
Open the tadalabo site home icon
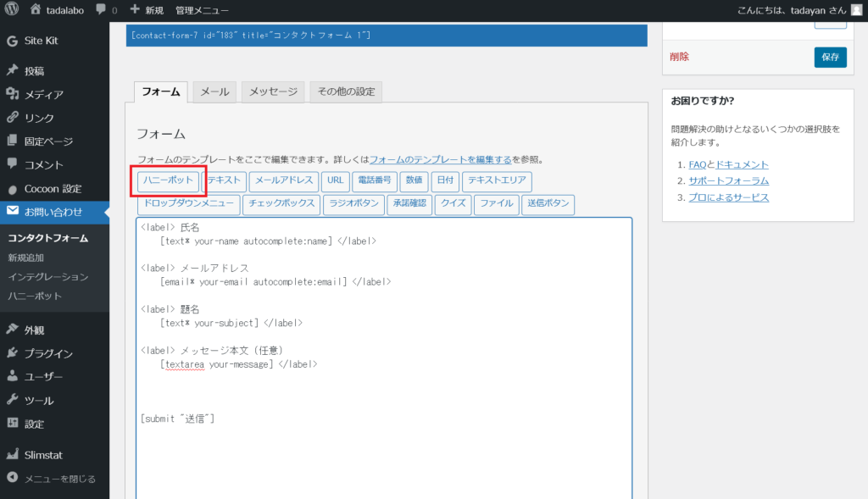click(35, 10)
